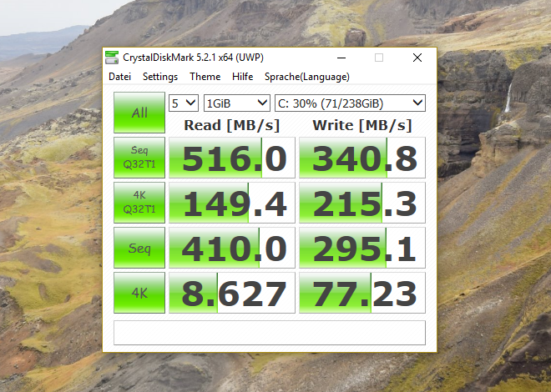Start the Seq Q32T1 benchmark
551x392 pixels.
point(139,158)
